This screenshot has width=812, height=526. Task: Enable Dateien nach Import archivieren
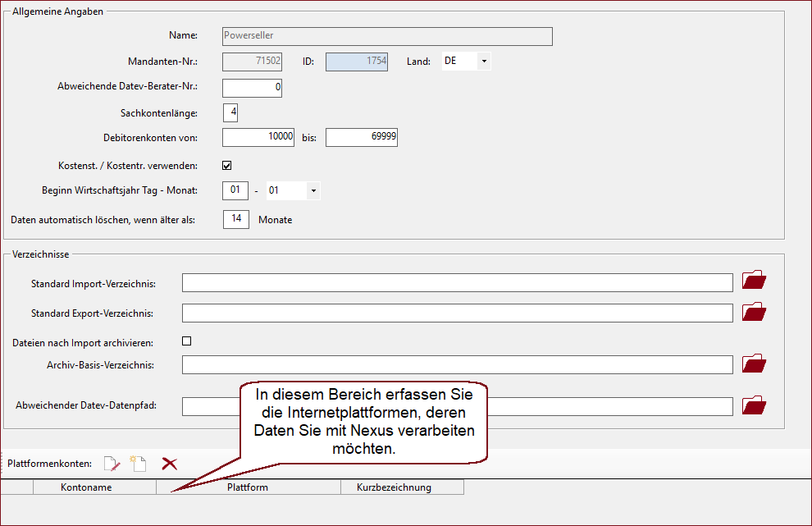click(186, 341)
